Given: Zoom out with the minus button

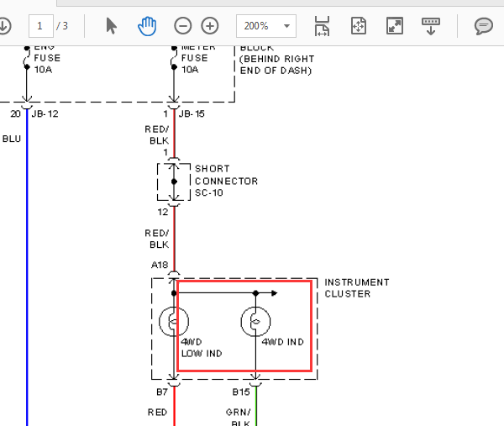Looking at the screenshot, I should 183,26.
